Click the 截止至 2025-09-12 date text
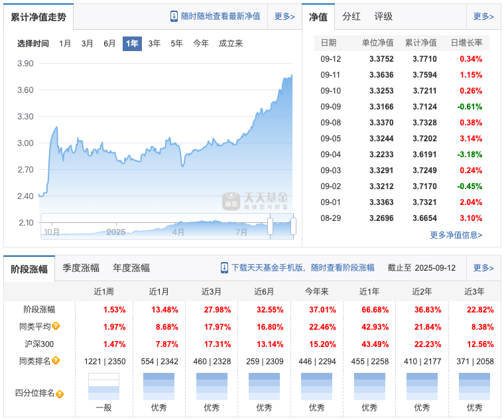This screenshot has height=420, width=504. 421,268
